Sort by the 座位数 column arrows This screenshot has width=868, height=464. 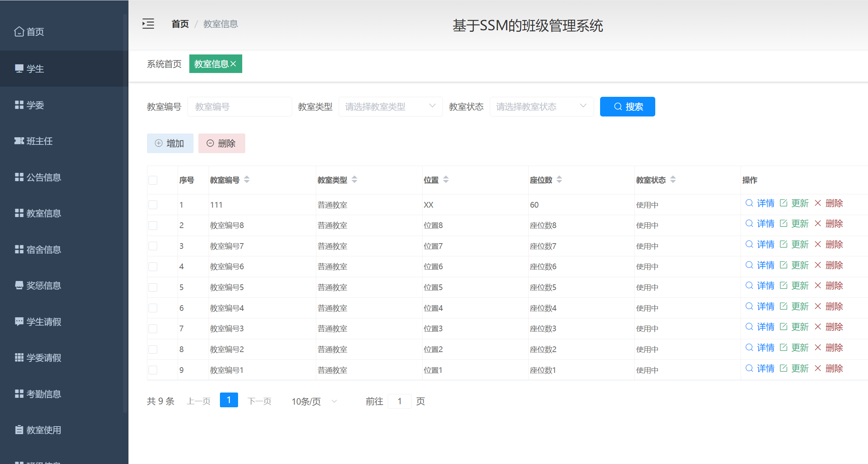point(559,180)
